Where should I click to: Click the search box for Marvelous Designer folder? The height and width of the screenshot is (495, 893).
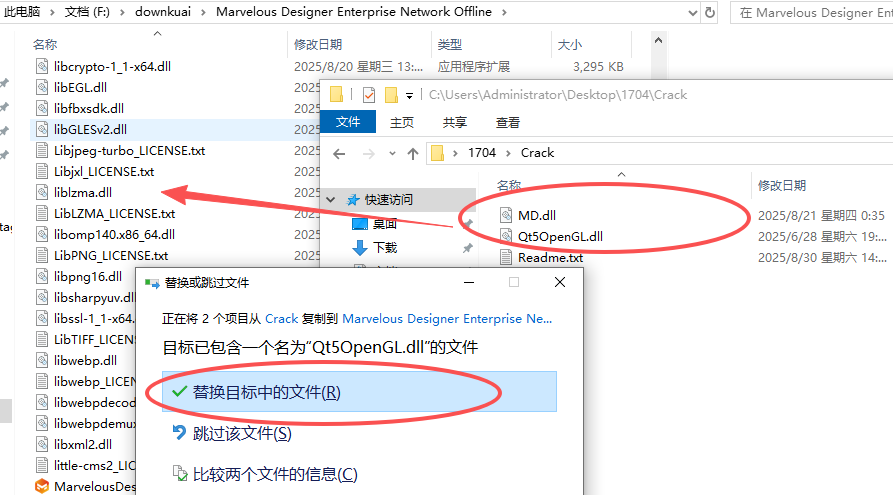[x=814, y=13]
